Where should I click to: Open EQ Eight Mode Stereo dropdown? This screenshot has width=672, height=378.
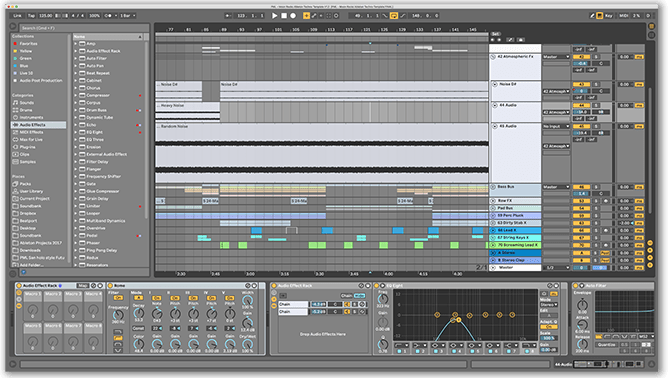(549, 305)
